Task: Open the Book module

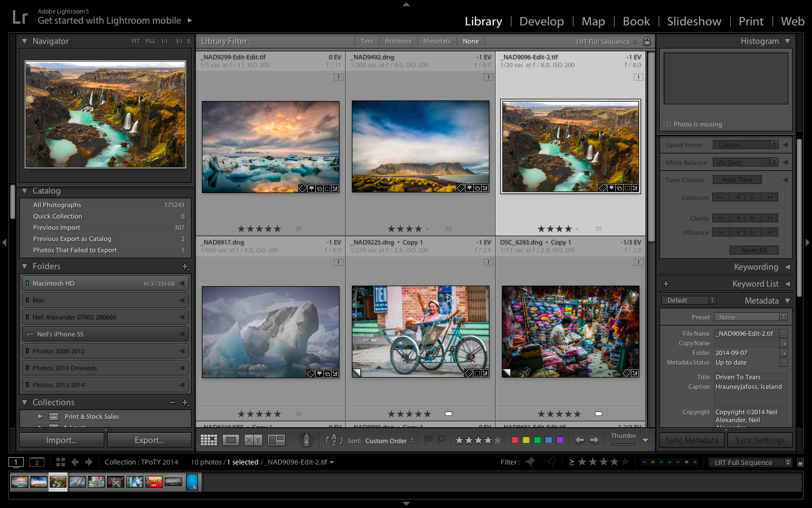Action: [636, 21]
